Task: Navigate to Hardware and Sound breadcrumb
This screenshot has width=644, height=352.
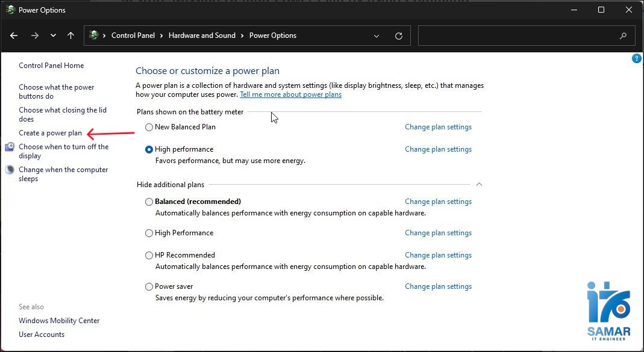Action: point(202,36)
